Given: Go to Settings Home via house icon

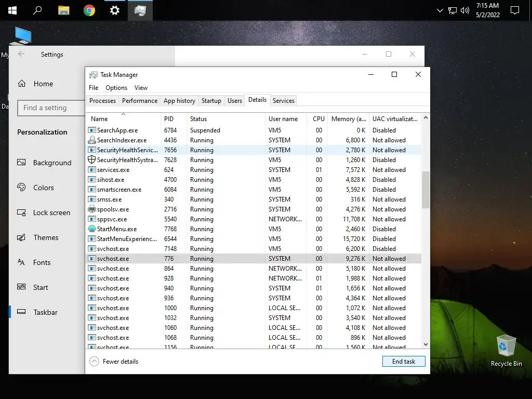Looking at the screenshot, I should click(22, 84).
